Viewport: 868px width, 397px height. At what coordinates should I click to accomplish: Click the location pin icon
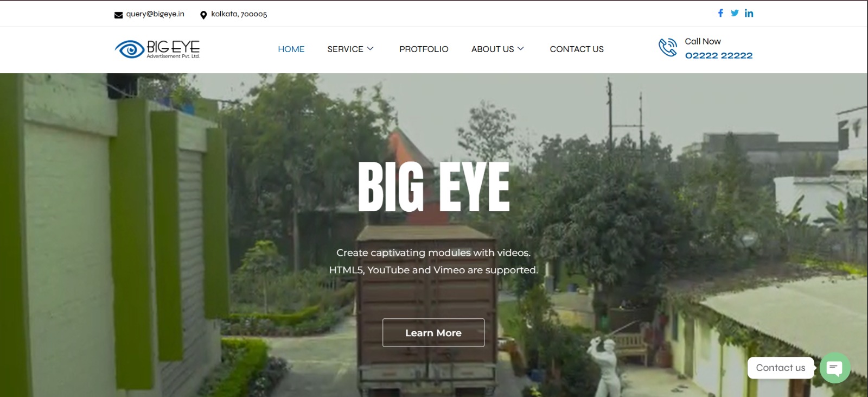[x=203, y=15]
